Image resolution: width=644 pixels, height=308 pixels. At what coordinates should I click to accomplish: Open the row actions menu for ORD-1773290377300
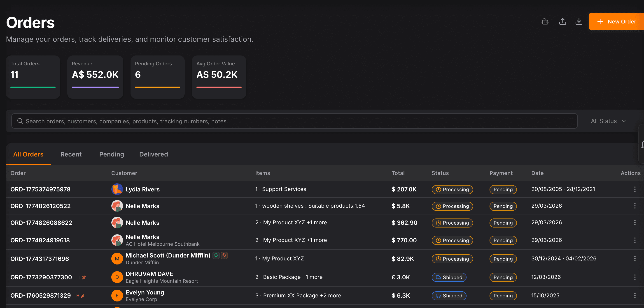click(x=635, y=277)
